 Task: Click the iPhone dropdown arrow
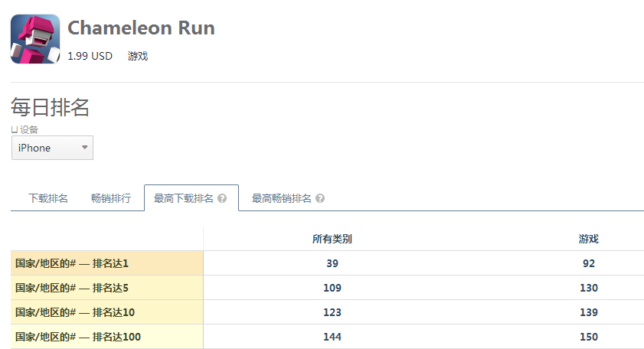[84, 148]
